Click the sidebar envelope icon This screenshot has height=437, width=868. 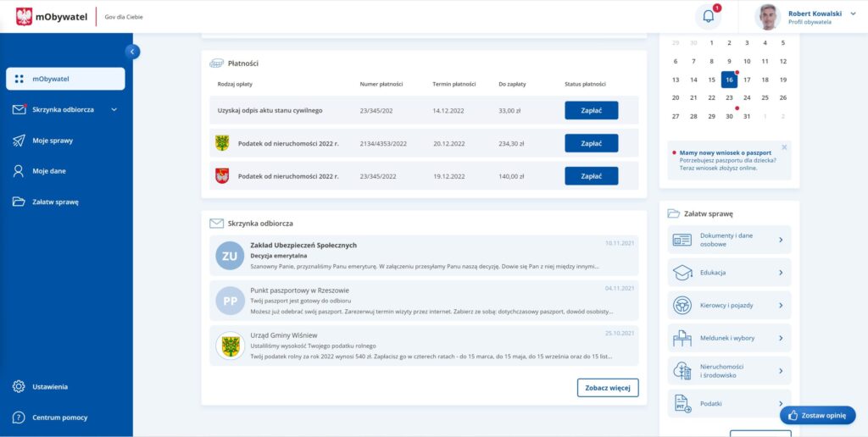click(x=19, y=109)
